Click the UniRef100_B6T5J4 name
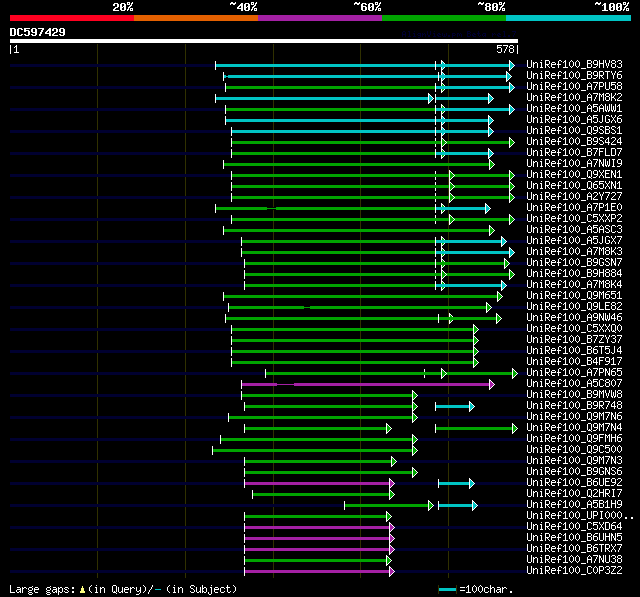The height and width of the screenshot is (597, 640). 574,351
